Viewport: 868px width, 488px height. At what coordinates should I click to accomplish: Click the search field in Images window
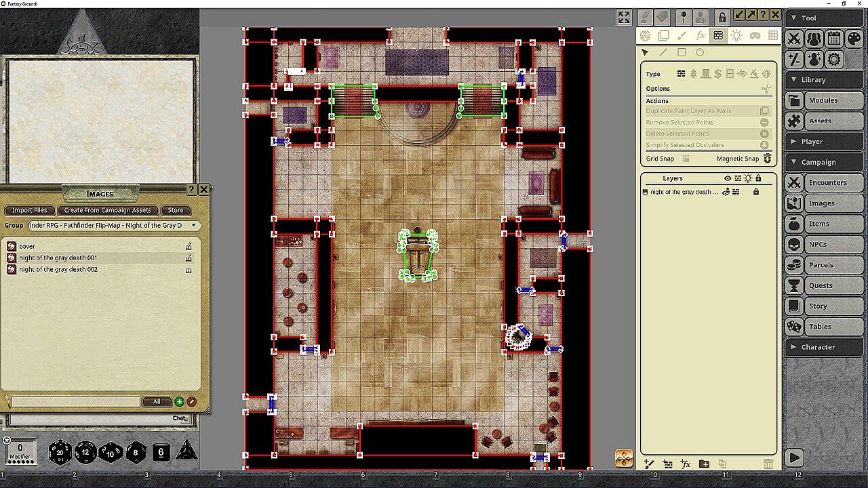(75, 402)
